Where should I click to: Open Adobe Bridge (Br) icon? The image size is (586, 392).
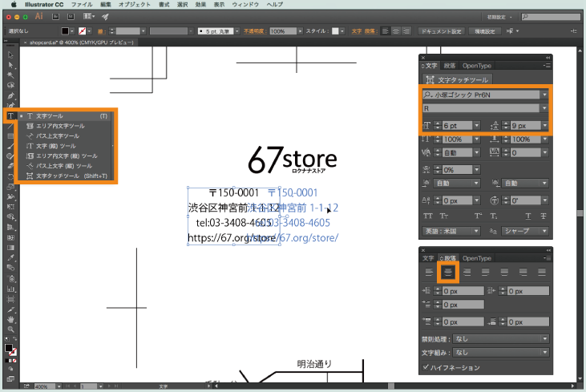click(55, 17)
